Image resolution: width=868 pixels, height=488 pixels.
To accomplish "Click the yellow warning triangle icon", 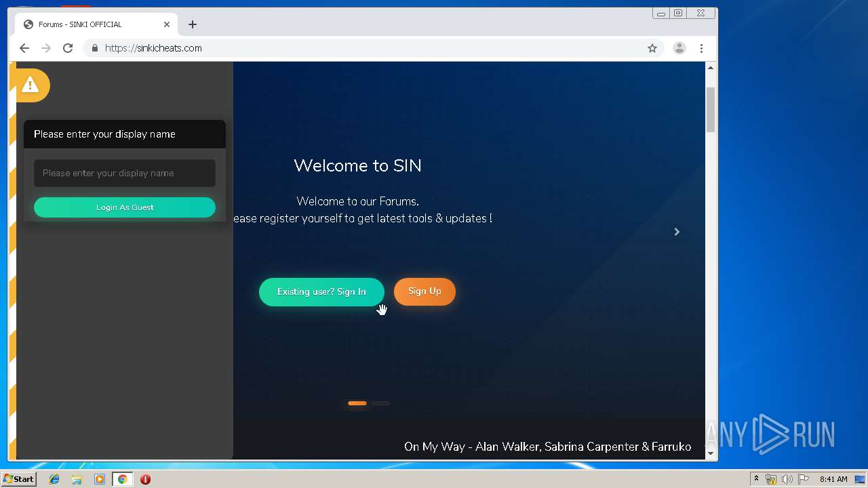I will (x=30, y=85).
